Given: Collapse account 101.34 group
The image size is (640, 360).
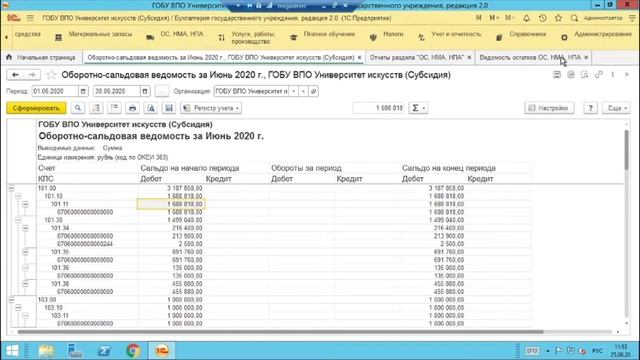Looking at the screenshot, I should click(25, 228).
